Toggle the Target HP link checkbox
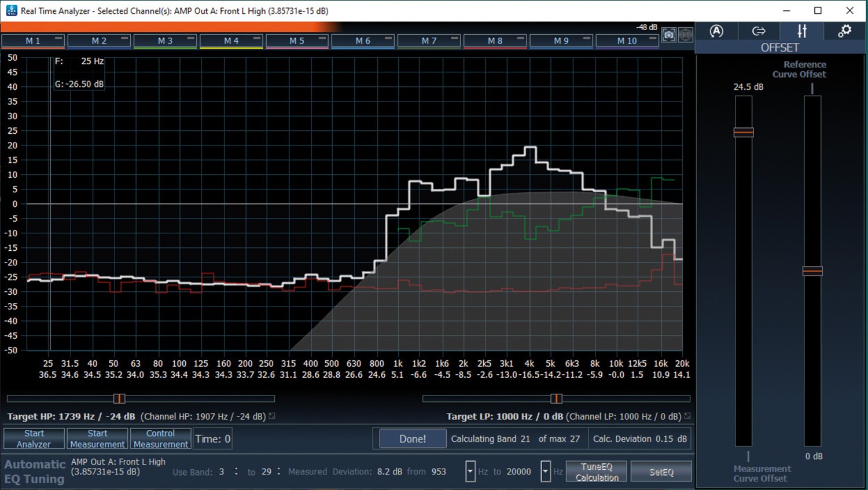 click(272, 416)
